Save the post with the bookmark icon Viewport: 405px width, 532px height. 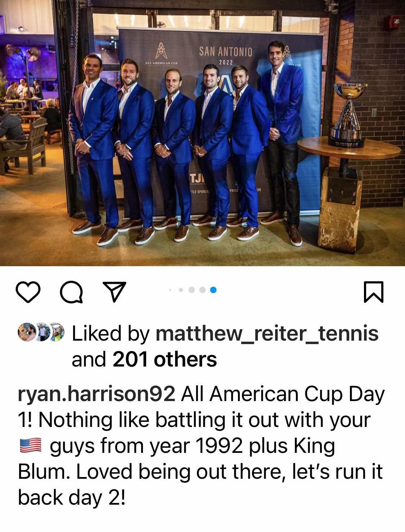click(374, 292)
